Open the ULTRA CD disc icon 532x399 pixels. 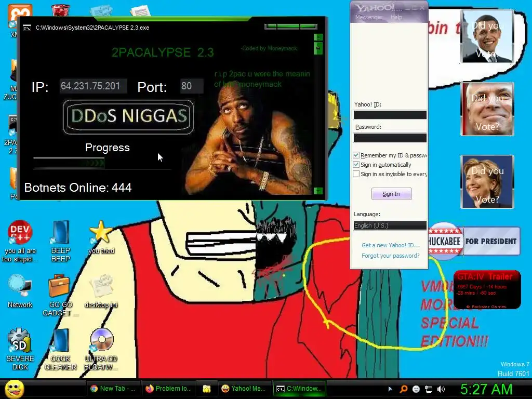tap(101, 340)
